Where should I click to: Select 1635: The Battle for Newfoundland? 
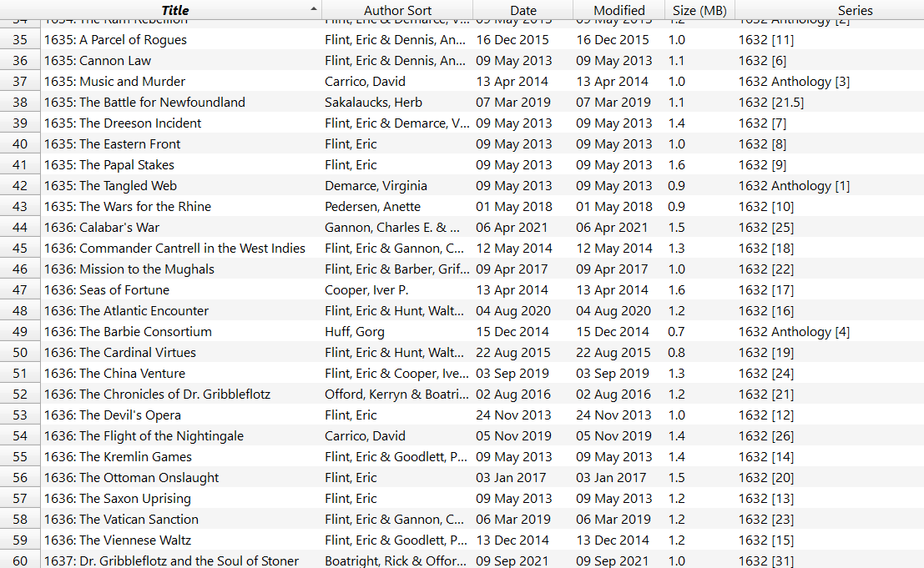pos(145,103)
